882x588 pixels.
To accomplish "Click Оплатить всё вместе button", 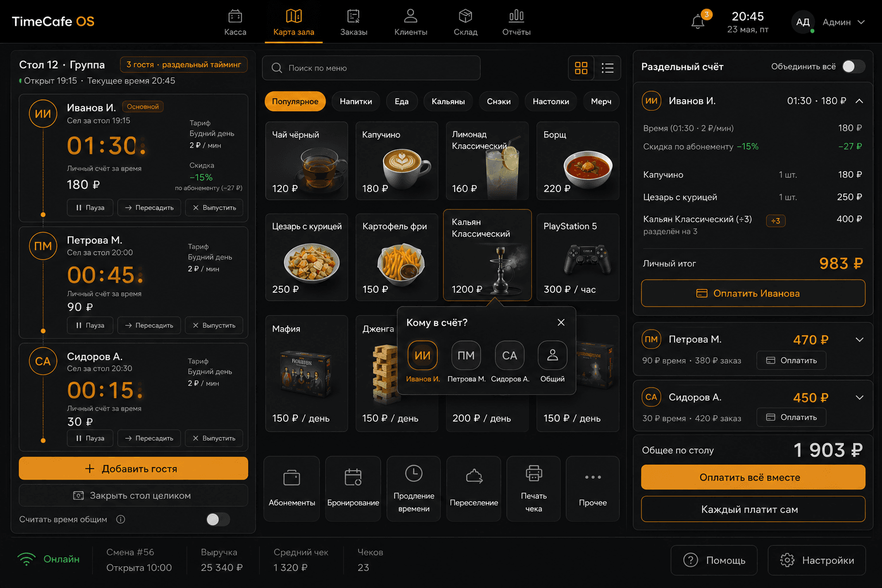I will (753, 477).
